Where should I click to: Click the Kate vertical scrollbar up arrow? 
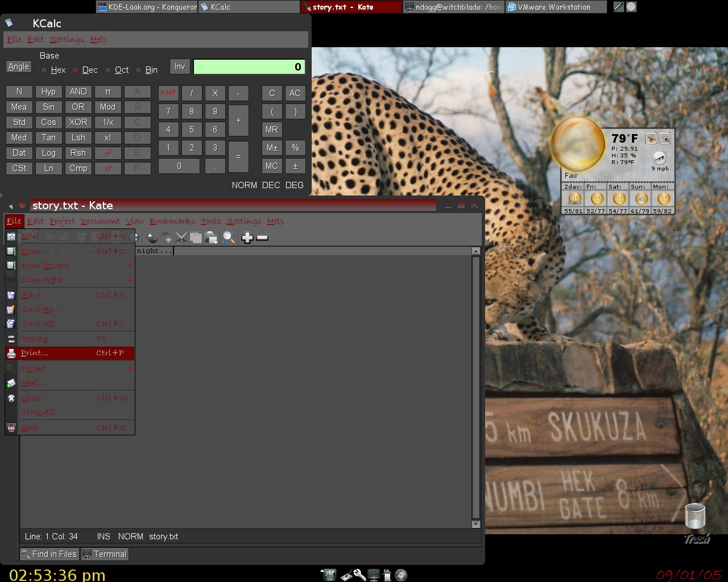click(x=476, y=251)
